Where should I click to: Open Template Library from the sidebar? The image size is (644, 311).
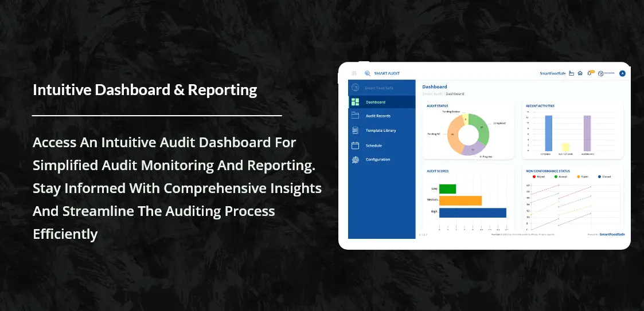point(382,131)
